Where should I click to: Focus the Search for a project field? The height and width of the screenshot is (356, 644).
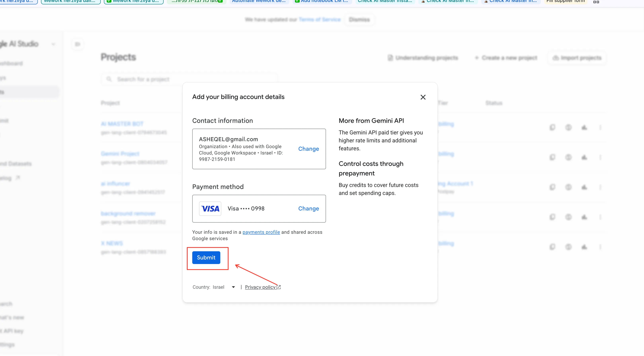(189, 79)
